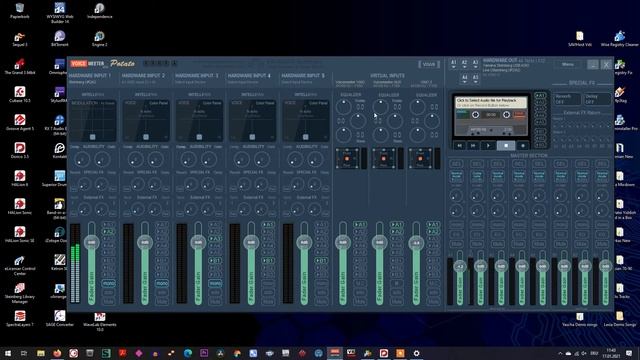640x360 pixels.
Task: Click the Microsoft Edge icon in the taskbar
Action: tap(188, 353)
